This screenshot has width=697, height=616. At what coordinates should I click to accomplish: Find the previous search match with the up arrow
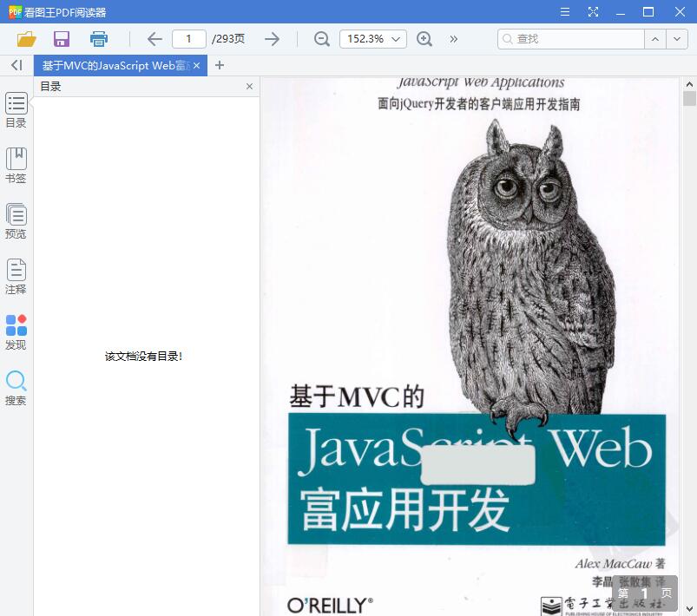point(655,39)
